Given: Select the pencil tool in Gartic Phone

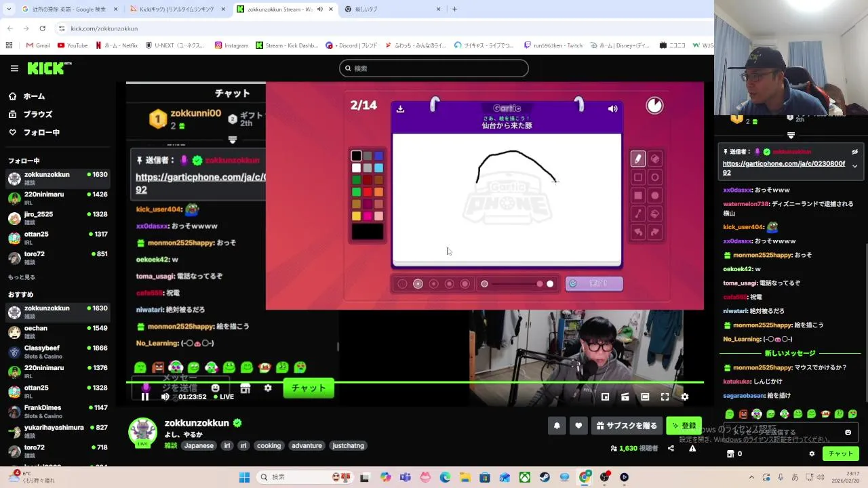Looking at the screenshot, I should (x=637, y=159).
